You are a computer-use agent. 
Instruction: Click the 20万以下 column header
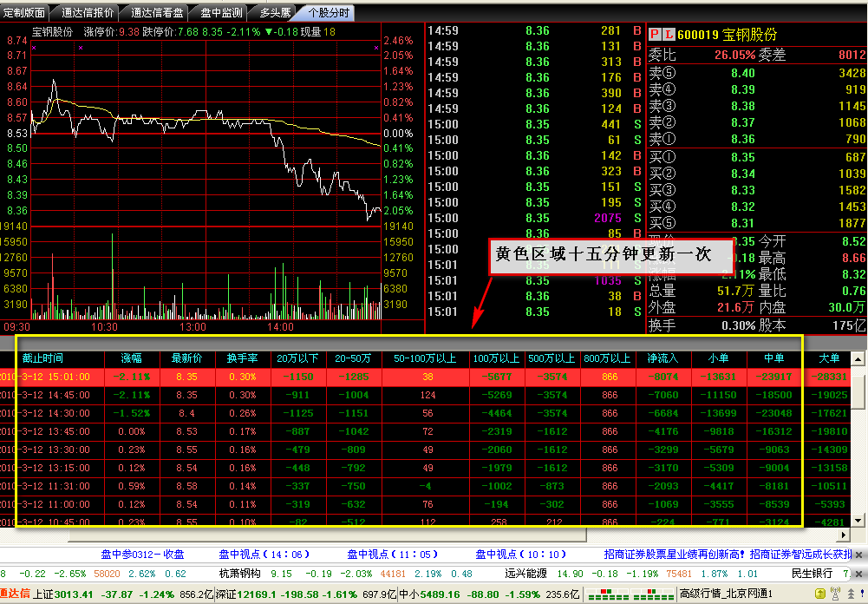pos(297,358)
